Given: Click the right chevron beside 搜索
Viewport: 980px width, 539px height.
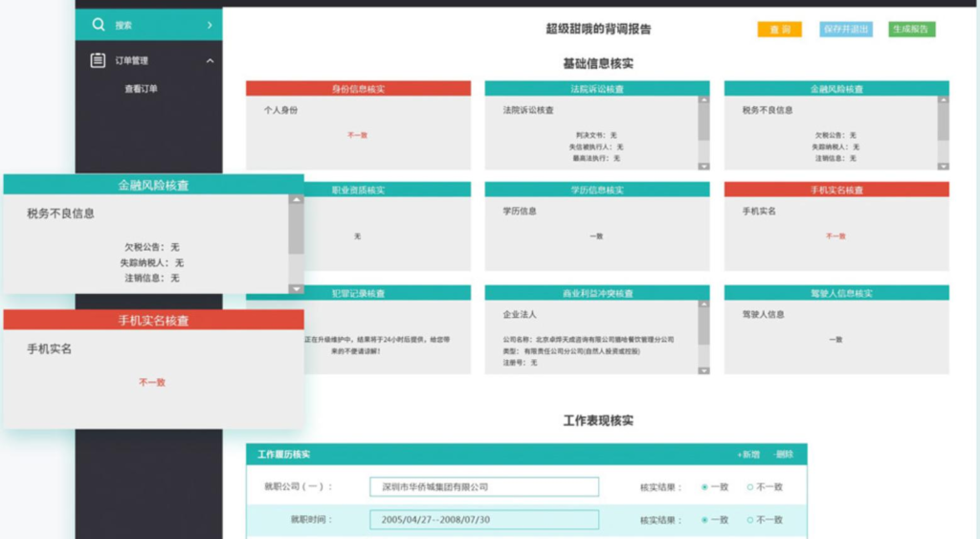Looking at the screenshot, I should pos(210,25).
